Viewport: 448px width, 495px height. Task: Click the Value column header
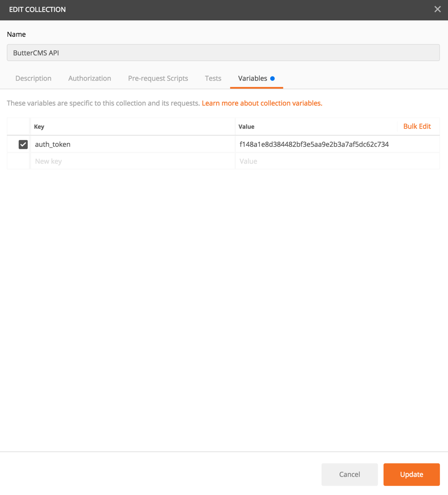247,127
